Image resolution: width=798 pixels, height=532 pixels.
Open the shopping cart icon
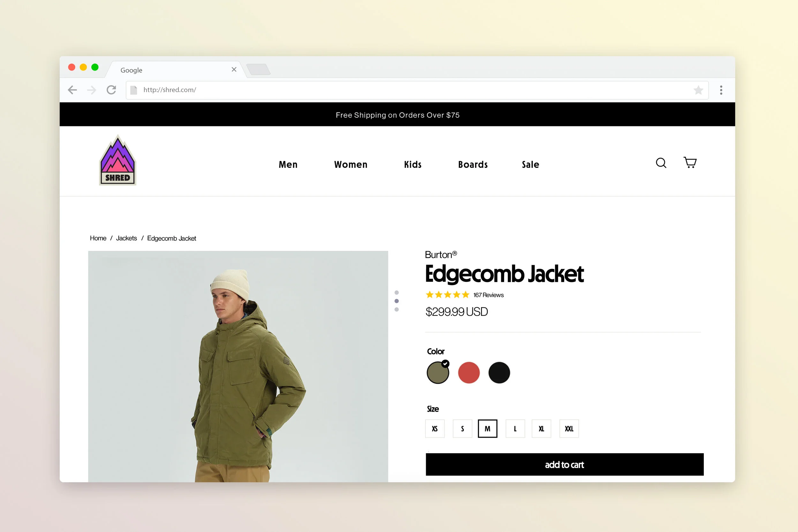pos(690,162)
